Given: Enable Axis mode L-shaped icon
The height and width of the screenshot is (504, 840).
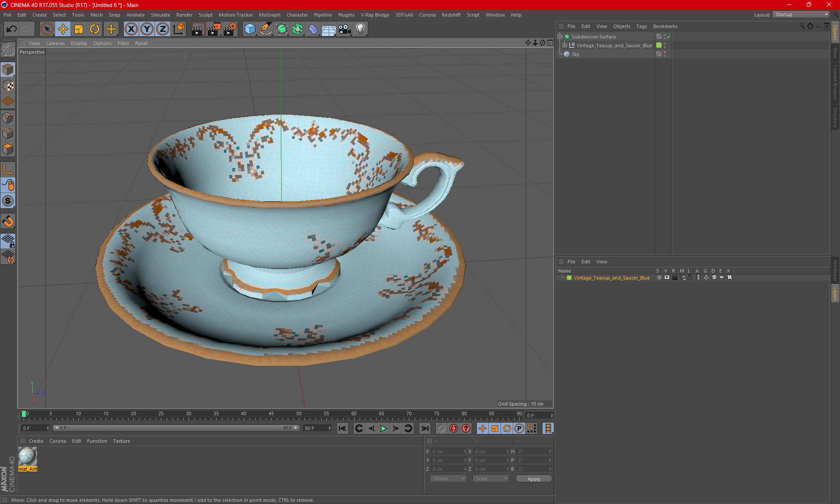Looking at the screenshot, I should 8,169.
